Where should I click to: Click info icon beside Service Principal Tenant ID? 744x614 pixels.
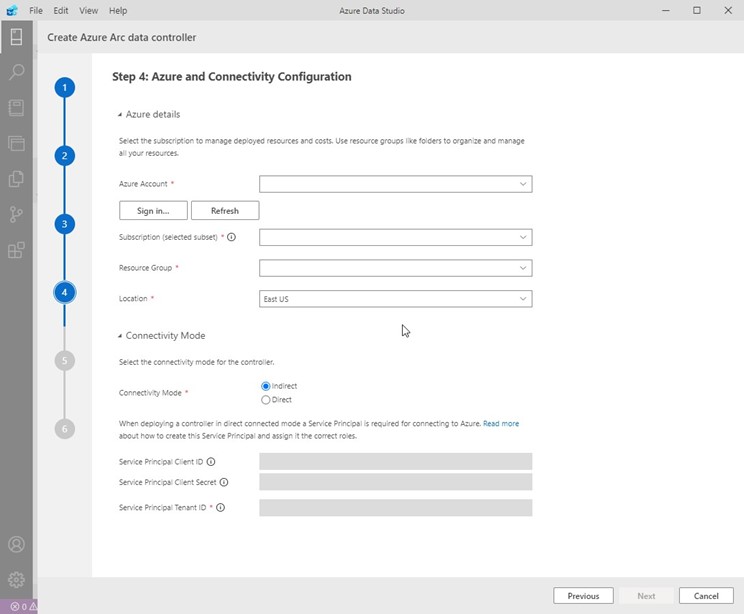(x=221, y=507)
